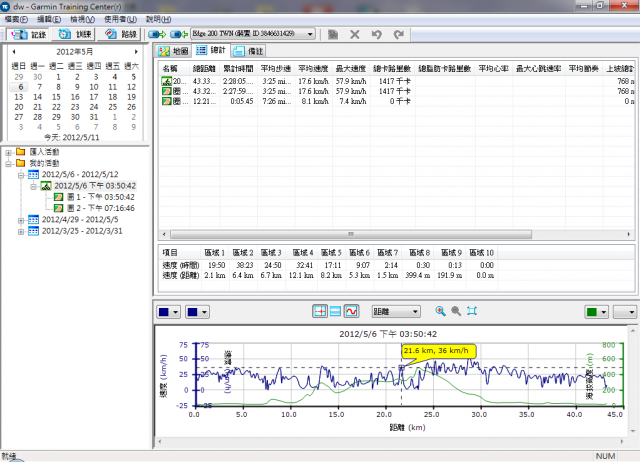Image resolution: width=640 pixels, height=462 pixels.
Task: Open the 說明(H) menu
Action: pyautogui.click(x=158, y=19)
